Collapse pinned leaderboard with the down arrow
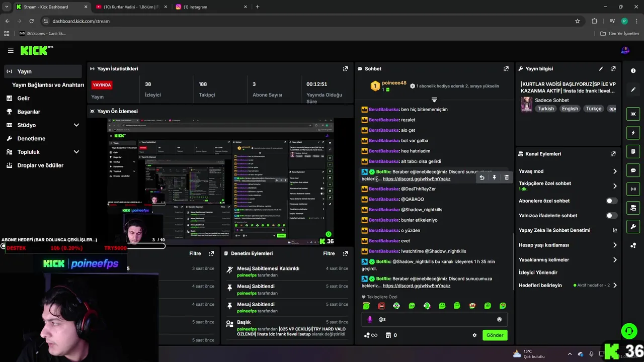This screenshot has height=362, width=644. (x=434, y=100)
